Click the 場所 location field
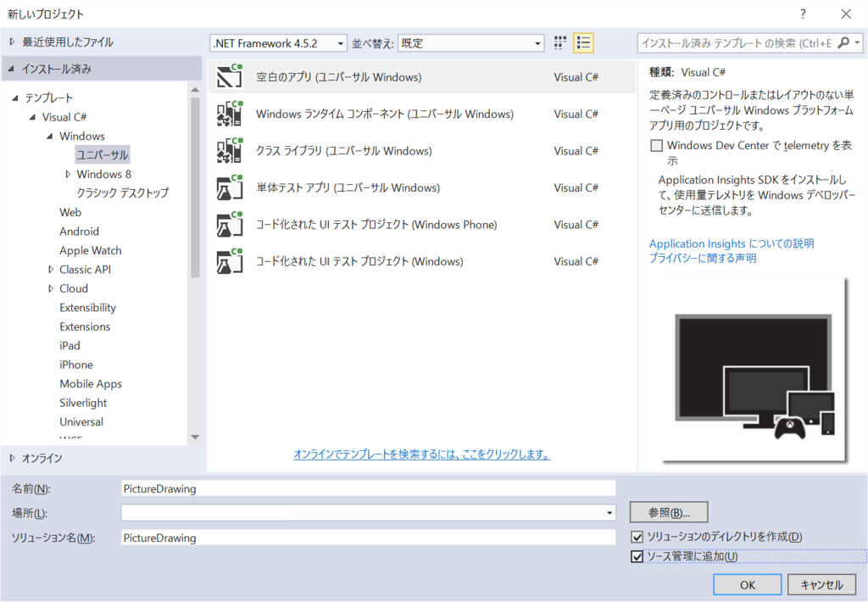The image size is (868, 602). pyautogui.click(x=368, y=513)
